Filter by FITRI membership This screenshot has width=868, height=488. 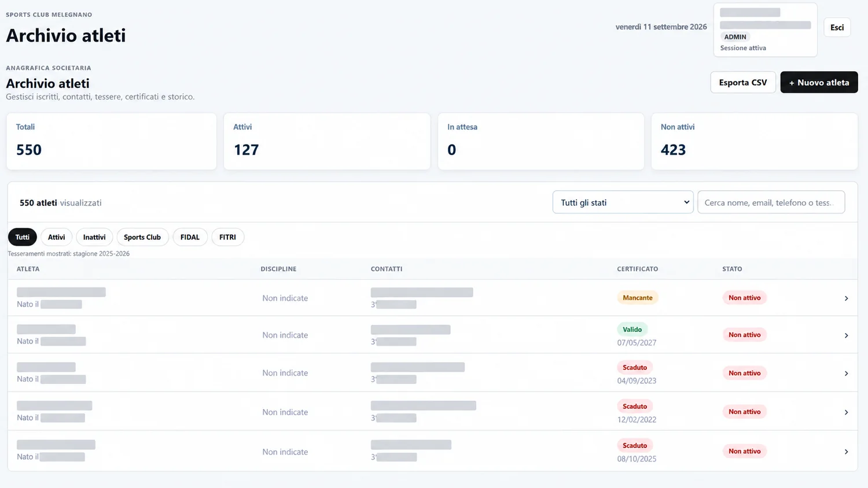[227, 237]
